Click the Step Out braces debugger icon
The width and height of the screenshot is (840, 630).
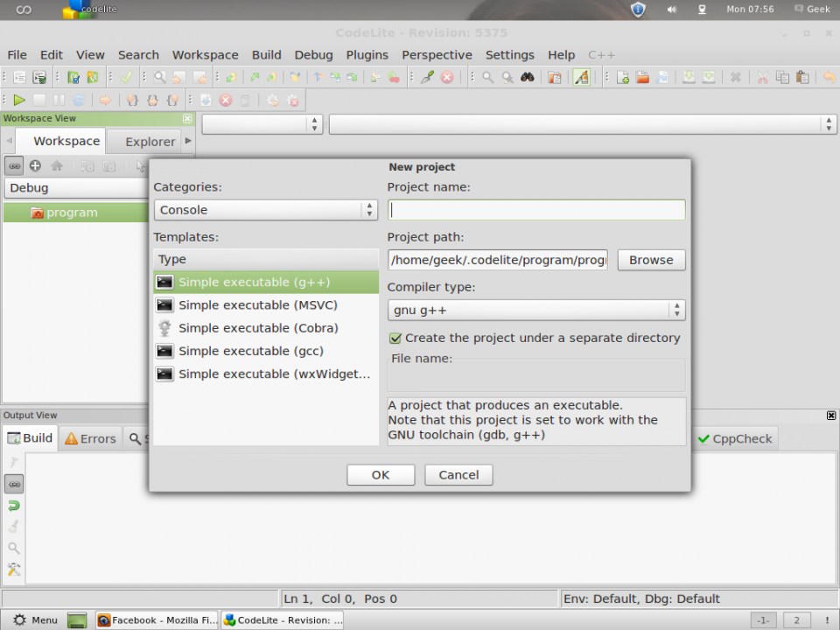pos(172,100)
